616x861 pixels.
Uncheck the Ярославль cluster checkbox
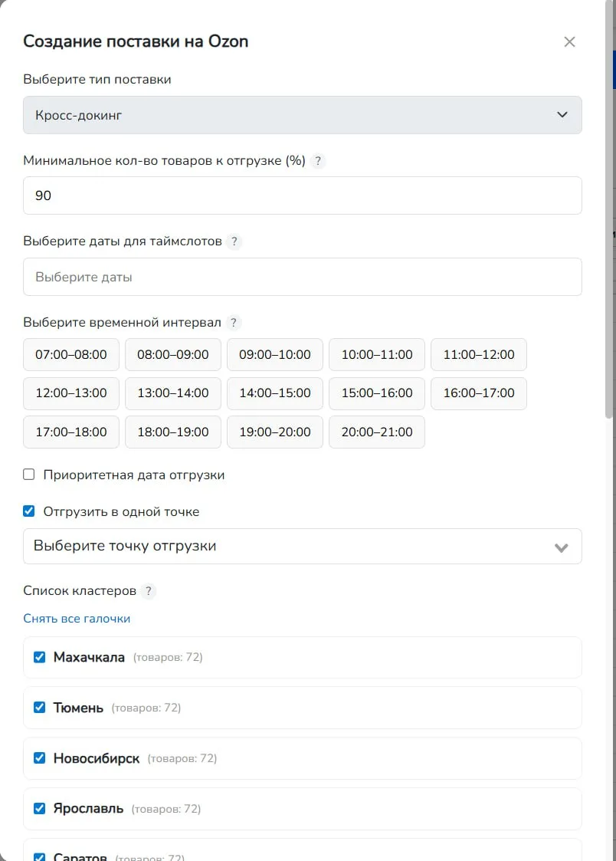point(40,808)
